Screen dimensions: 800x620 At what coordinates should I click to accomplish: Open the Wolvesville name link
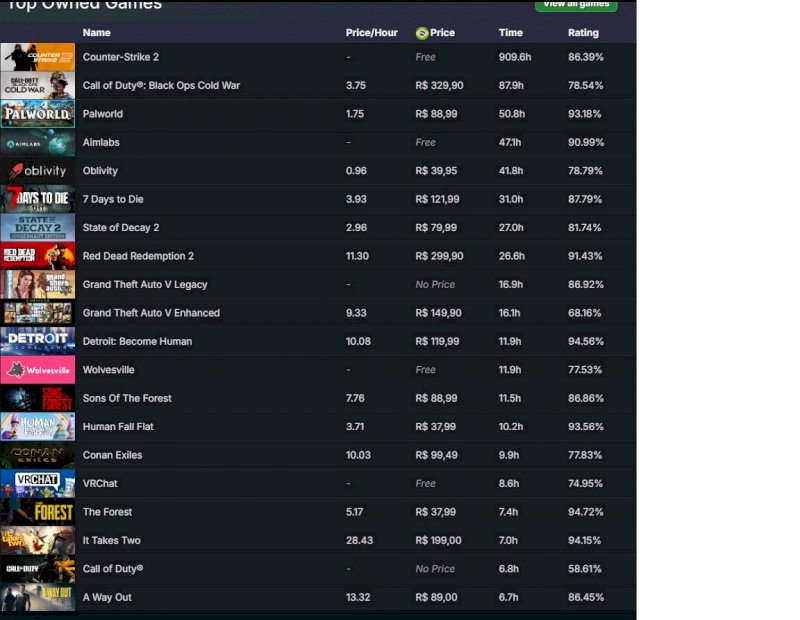[109, 369]
